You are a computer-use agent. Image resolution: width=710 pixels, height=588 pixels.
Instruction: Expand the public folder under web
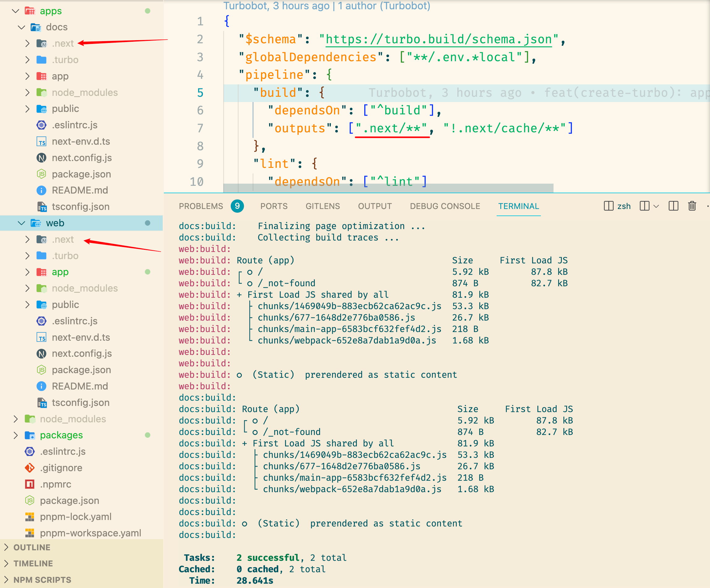click(28, 305)
